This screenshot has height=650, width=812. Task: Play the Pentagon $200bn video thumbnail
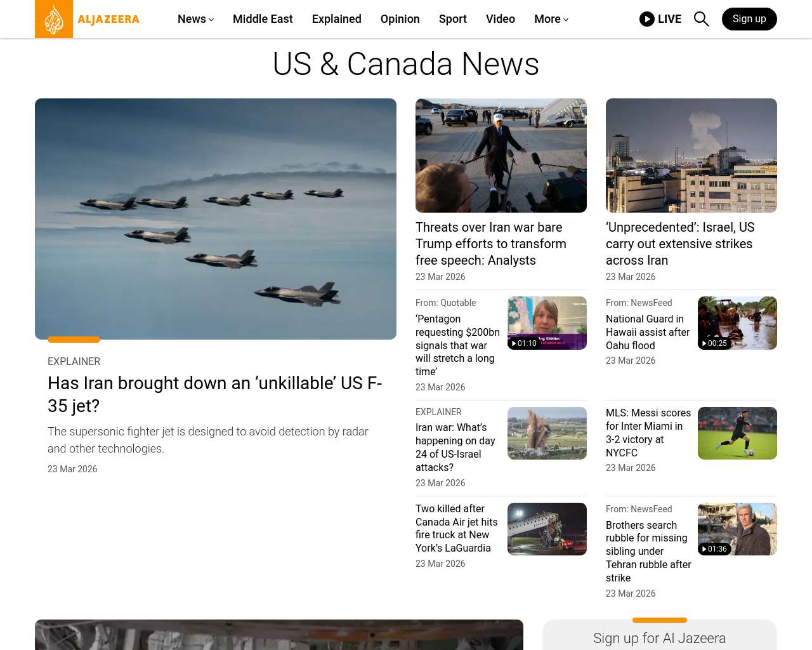point(547,323)
